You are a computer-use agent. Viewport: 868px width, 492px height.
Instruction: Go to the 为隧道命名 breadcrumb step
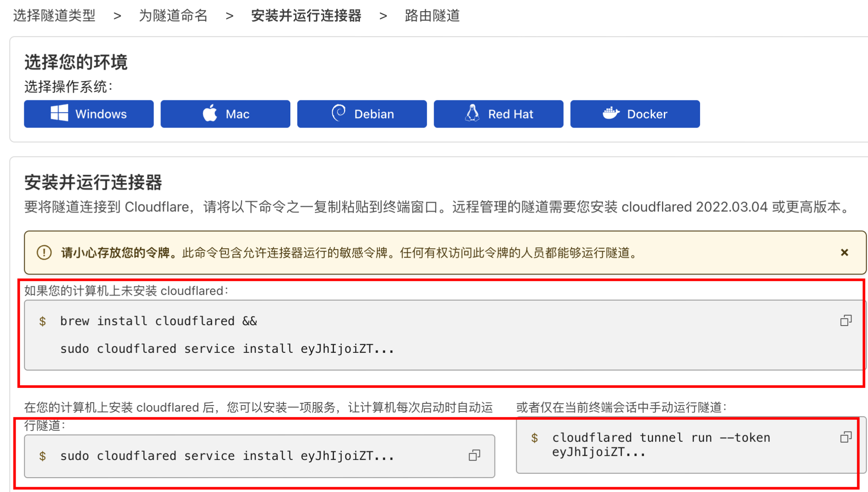[x=174, y=16]
